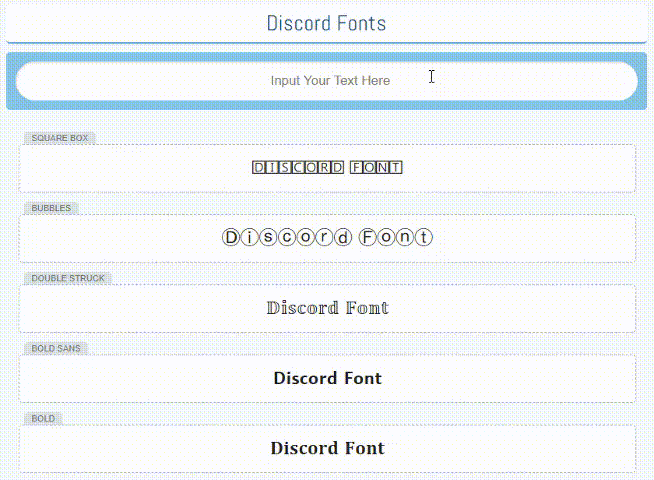The height and width of the screenshot is (480, 654).
Task: Copy the Double Struck Discord Font text
Action: 327,308
